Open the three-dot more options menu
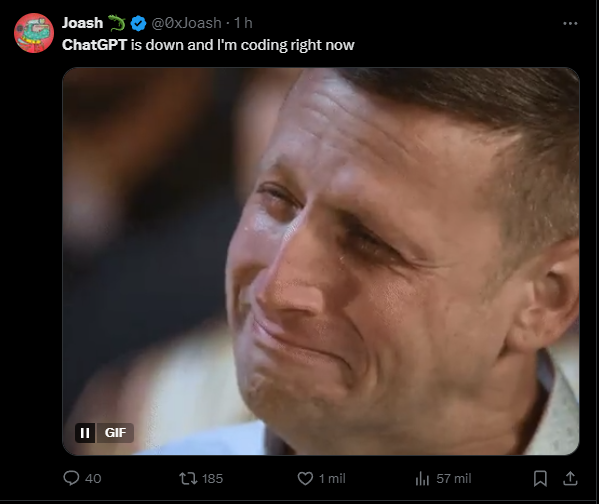The height and width of the screenshot is (504, 599). point(570,23)
